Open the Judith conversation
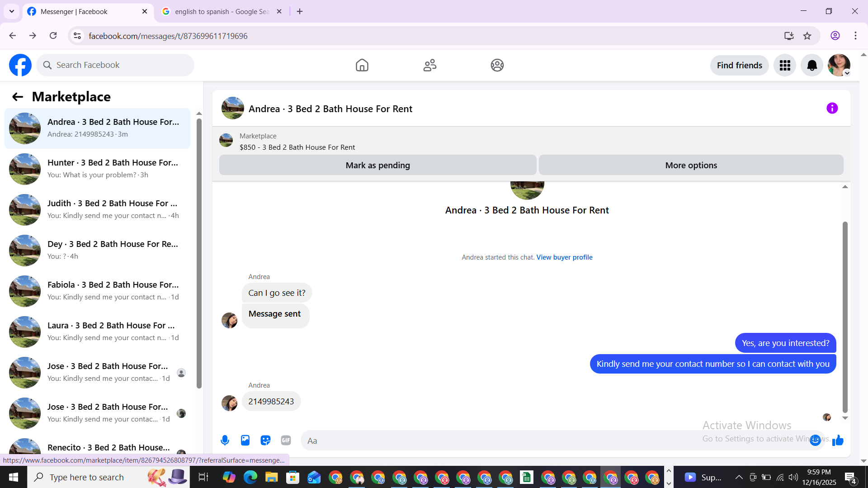Image resolution: width=868 pixels, height=488 pixels. pyautogui.click(x=97, y=210)
